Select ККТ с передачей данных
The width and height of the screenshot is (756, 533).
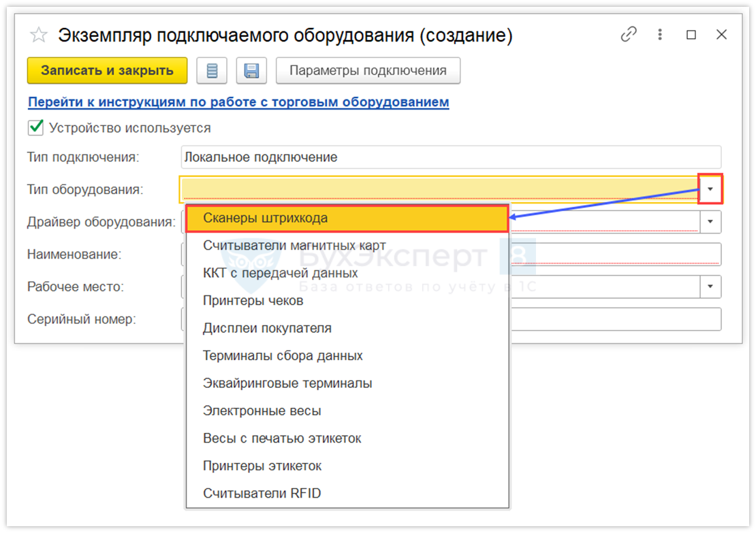coord(347,273)
